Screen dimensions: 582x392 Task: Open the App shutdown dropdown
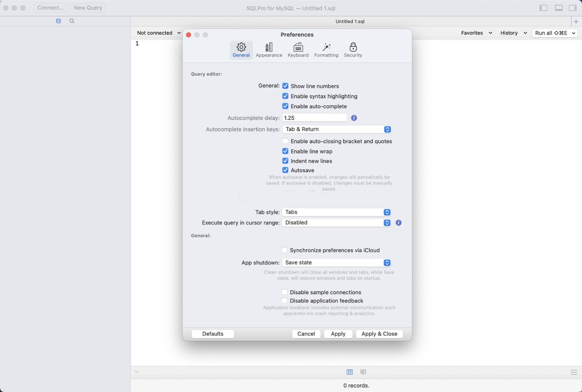point(336,263)
